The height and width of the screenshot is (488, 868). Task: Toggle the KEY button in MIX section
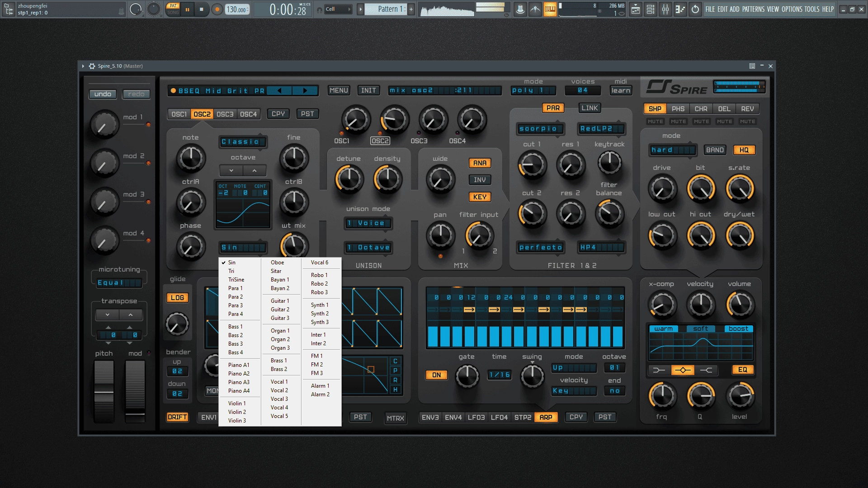coord(480,197)
